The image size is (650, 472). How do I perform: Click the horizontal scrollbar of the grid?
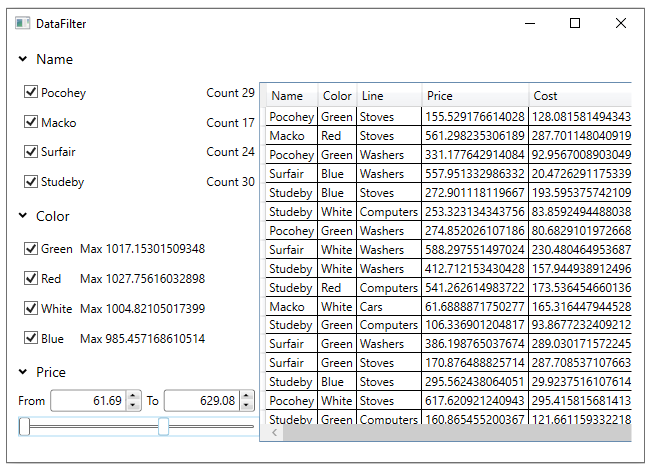click(450, 434)
